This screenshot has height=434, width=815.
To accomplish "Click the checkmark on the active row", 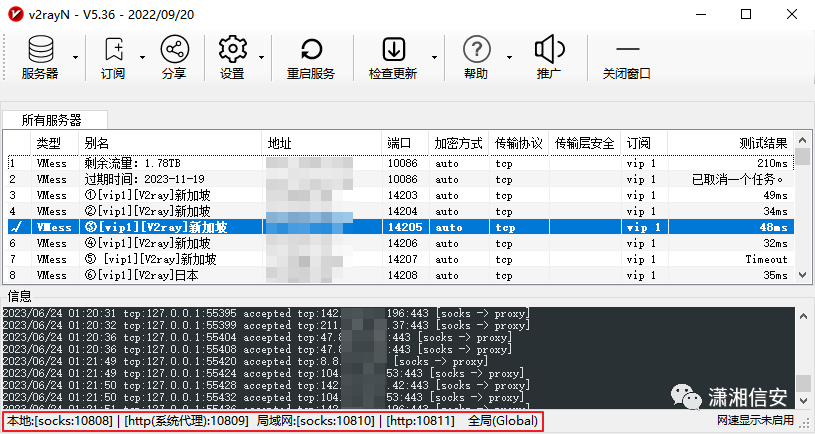I will click(x=15, y=227).
